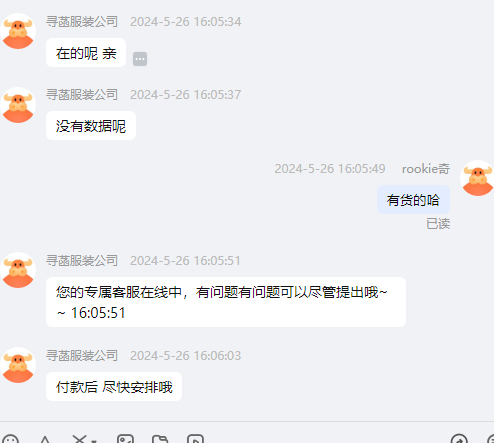Select the 有货的哈 message bubble
The height and width of the screenshot is (443, 494).
point(413,200)
